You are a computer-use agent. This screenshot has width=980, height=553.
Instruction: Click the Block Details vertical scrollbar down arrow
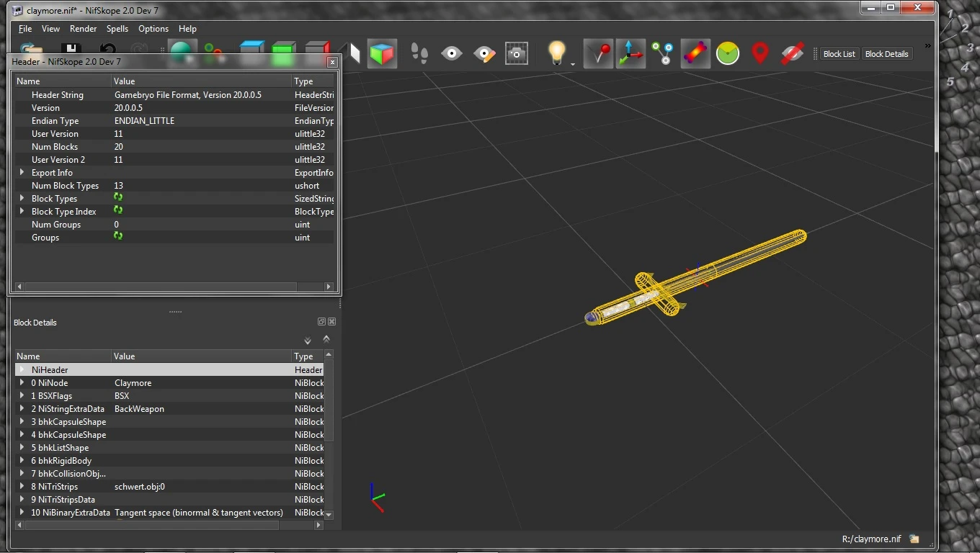[x=329, y=515]
